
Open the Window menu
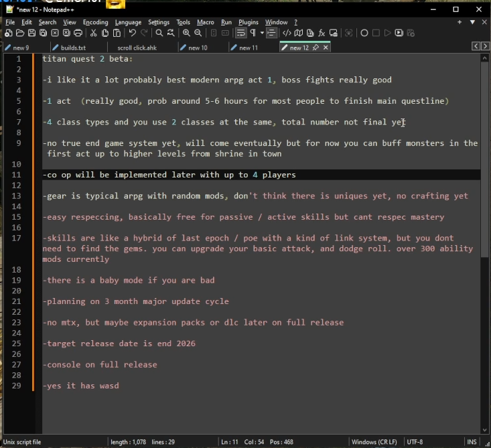coord(276,22)
